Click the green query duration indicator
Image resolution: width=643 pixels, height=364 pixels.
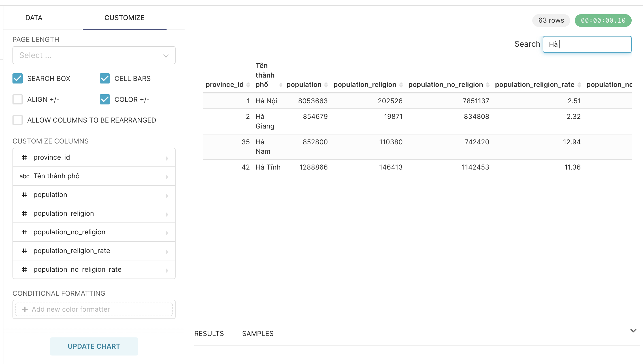coord(603,20)
